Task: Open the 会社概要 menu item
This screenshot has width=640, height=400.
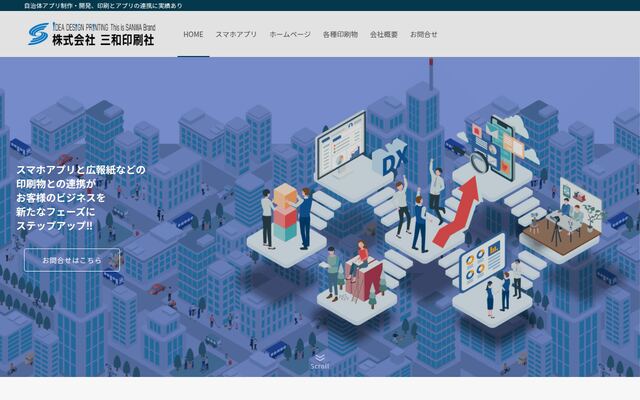Action: point(384,34)
